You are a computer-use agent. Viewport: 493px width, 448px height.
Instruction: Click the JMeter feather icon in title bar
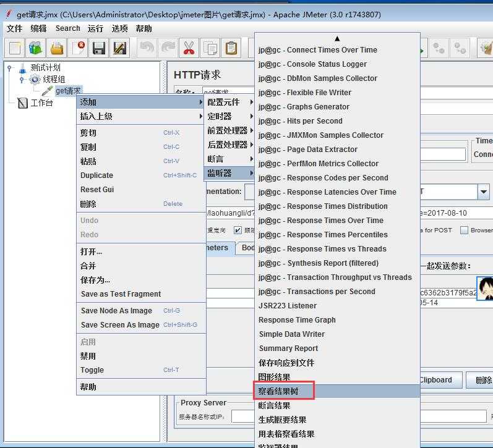9,14
